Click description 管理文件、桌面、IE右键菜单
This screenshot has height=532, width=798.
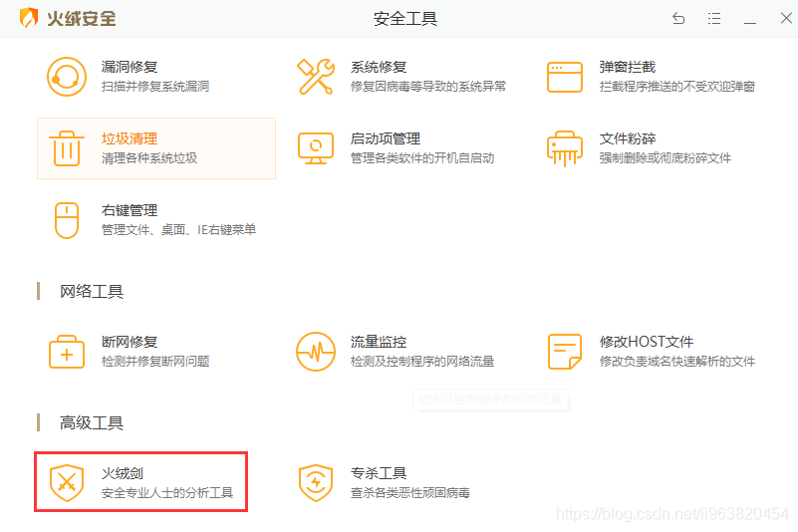178,230
